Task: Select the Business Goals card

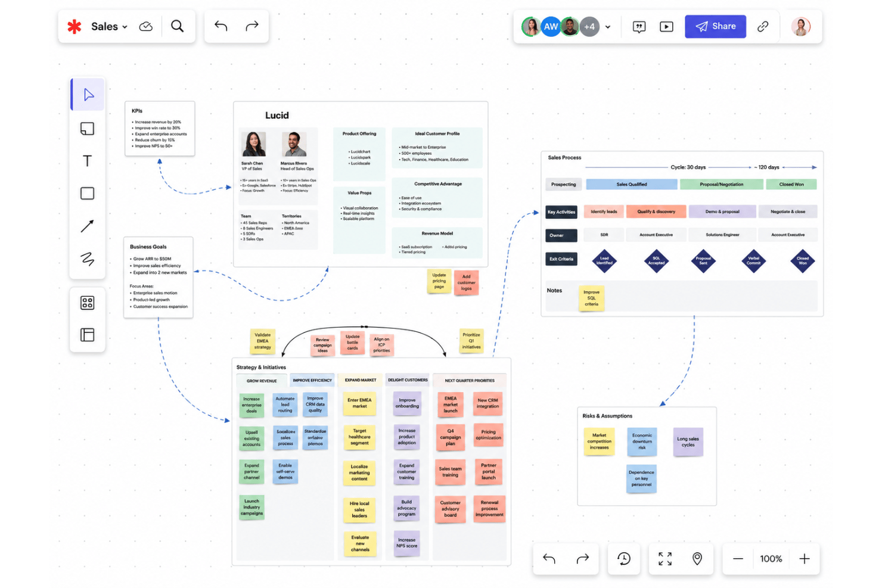Action: coord(159,278)
